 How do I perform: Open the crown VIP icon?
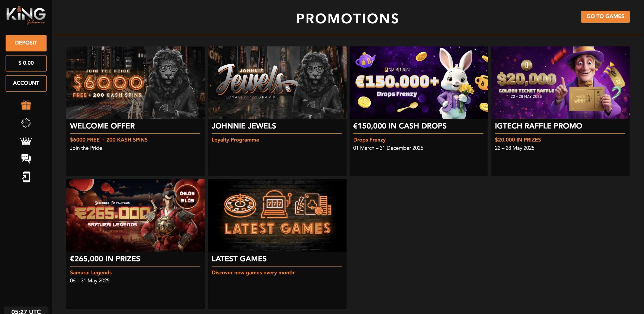(x=26, y=141)
